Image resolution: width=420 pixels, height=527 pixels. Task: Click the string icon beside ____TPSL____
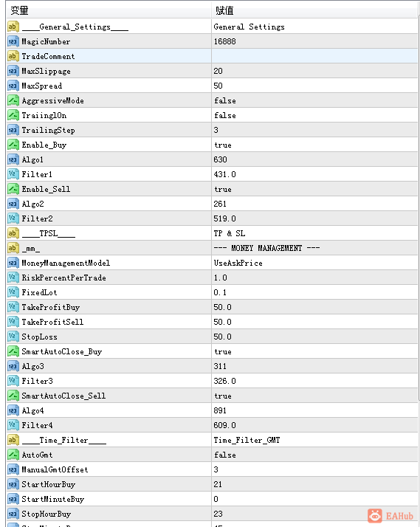pyautogui.click(x=13, y=233)
